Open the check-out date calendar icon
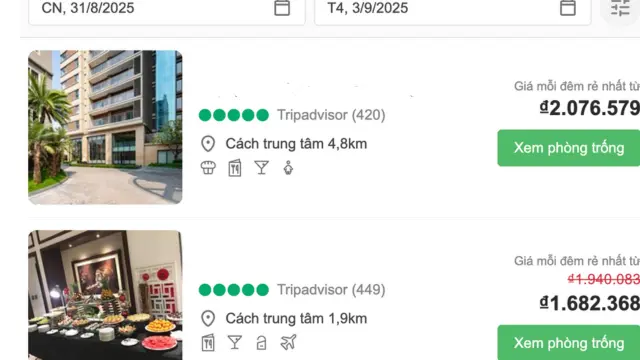This screenshot has height=360, width=640. point(568,8)
